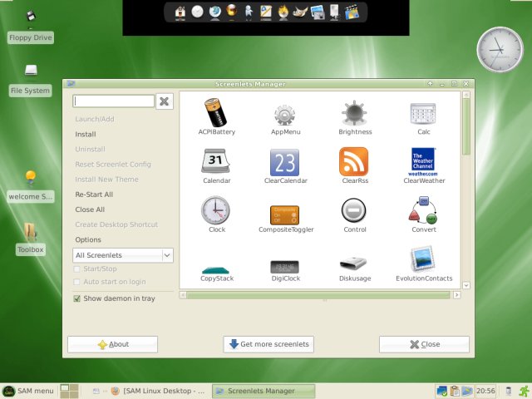Viewport: 532px width, 399px height.
Task: Click Install New Theme
Action: point(107,180)
